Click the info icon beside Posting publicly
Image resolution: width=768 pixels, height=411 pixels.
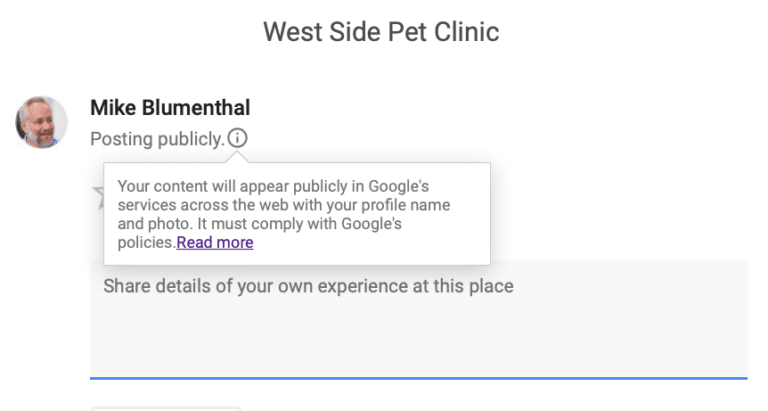[238, 138]
